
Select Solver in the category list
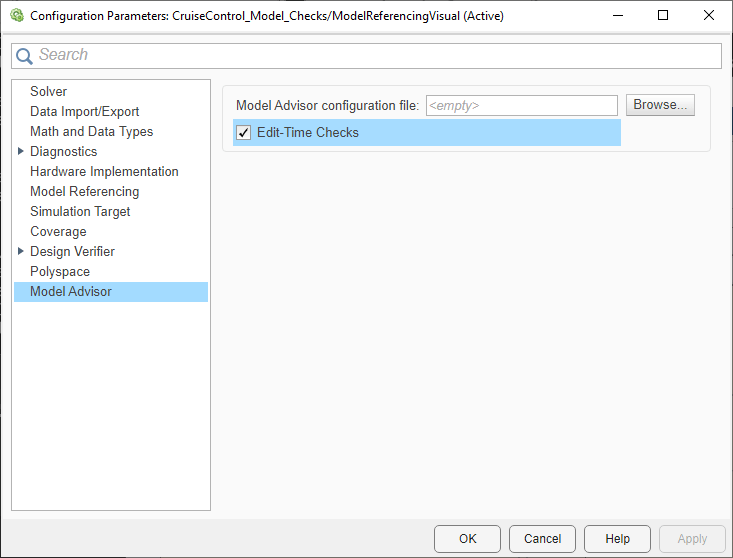(x=48, y=91)
